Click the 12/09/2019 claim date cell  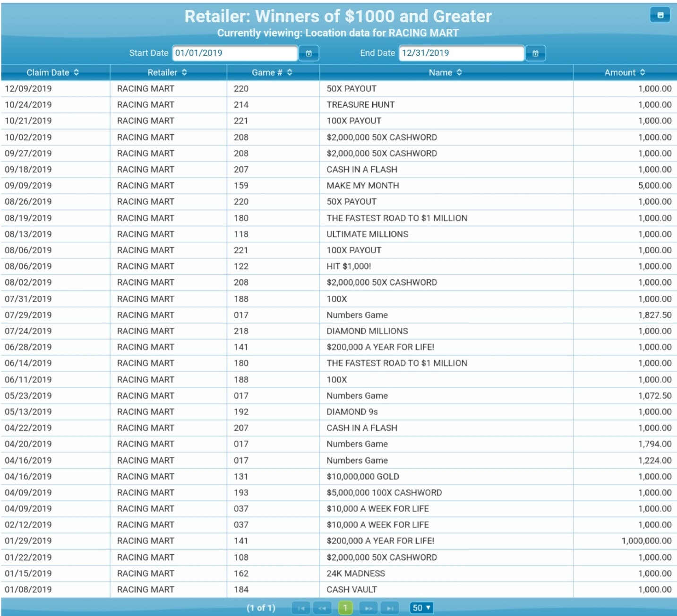click(x=28, y=89)
